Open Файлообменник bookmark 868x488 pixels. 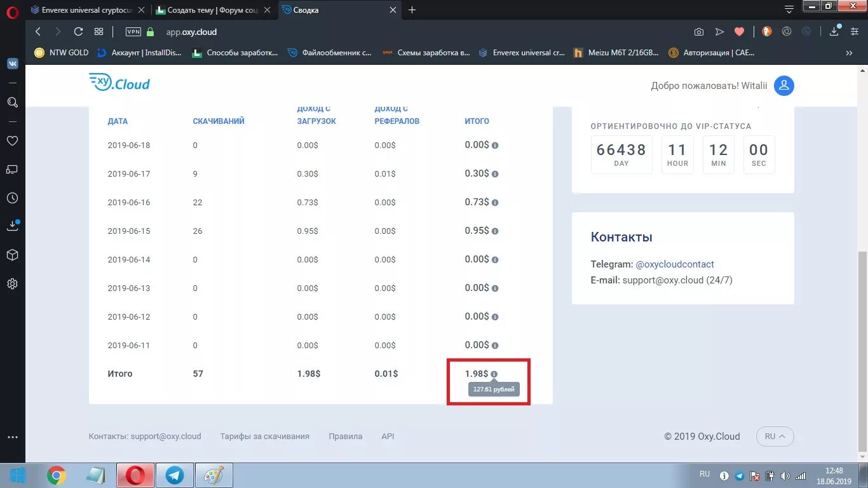330,53
